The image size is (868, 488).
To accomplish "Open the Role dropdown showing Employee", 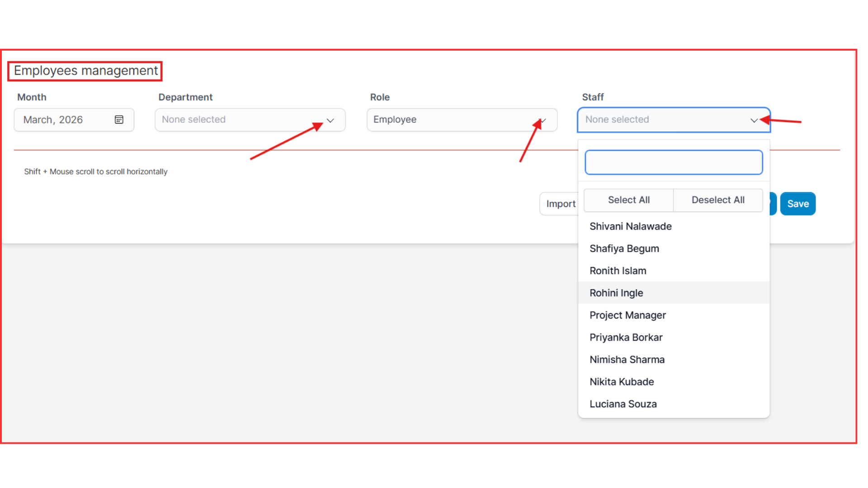I will pos(461,120).
